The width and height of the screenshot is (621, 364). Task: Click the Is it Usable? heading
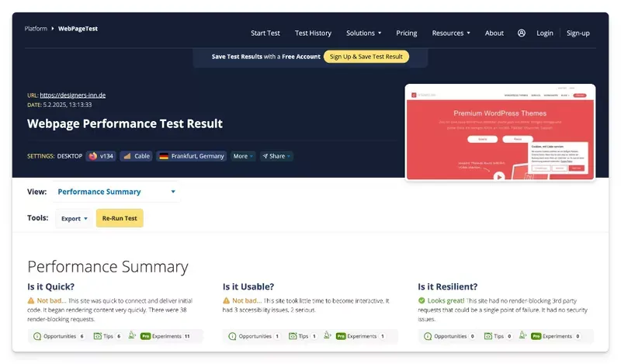pyautogui.click(x=248, y=286)
